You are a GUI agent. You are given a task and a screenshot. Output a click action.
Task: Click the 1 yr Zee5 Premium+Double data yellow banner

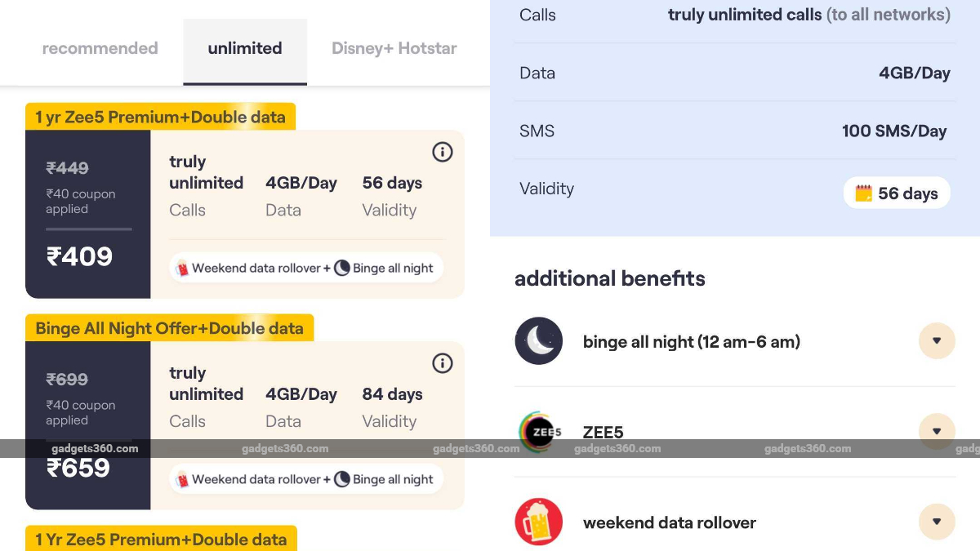click(159, 117)
